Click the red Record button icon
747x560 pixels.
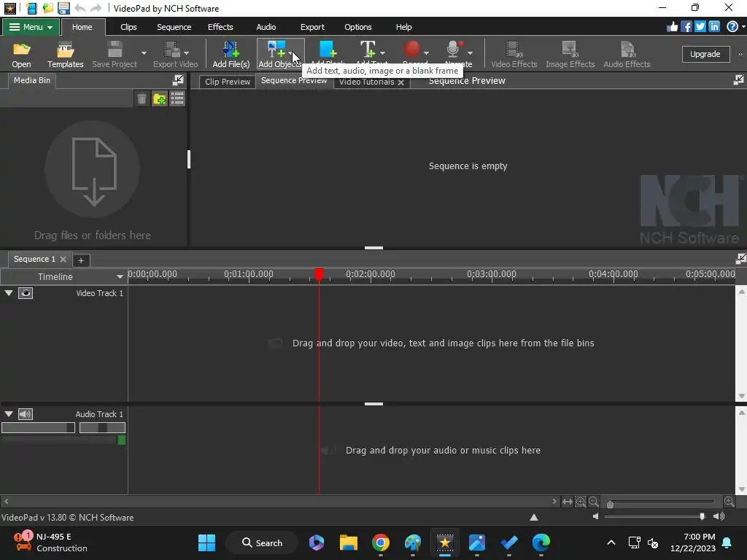(x=411, y=49)
